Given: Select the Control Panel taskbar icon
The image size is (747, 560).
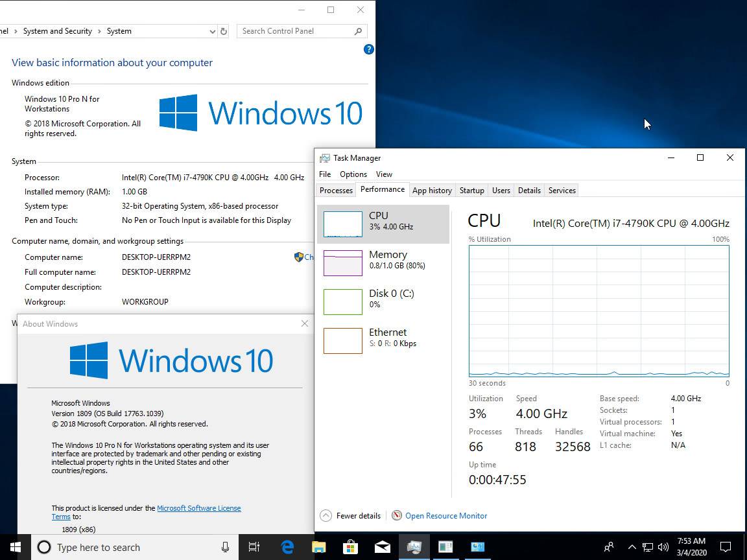Looking at the screenshot, I should coord(477,547).
